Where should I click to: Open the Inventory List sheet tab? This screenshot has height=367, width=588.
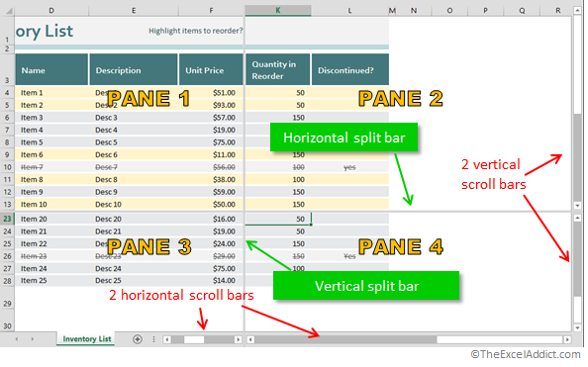87,339
